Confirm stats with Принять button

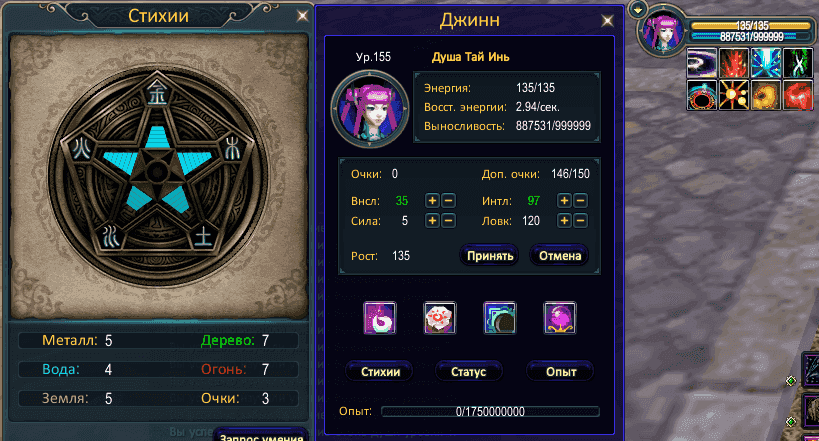[490, 256]
